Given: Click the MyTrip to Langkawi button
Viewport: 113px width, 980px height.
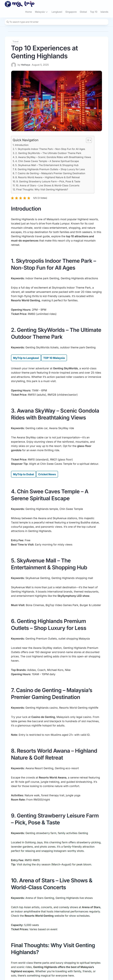Looking at the screenshot, I should pos(26,358).
